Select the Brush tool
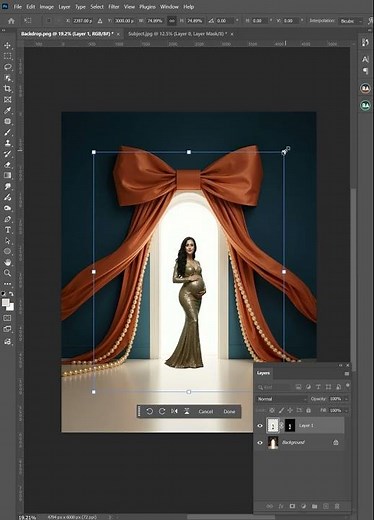374x520 pixels. (7, 132)
